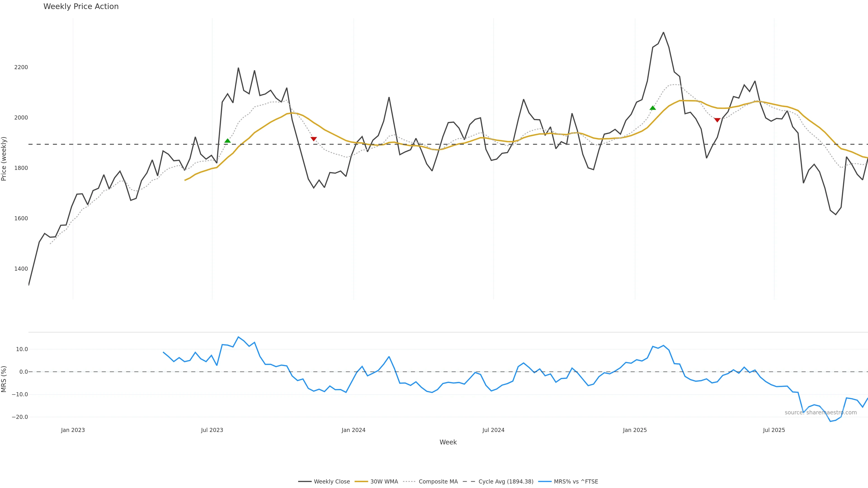Toggle the Cycle Avg (1894.38) legend entry
The height and width of the screenshot is (488, 868).
click(x=506, y=482)
